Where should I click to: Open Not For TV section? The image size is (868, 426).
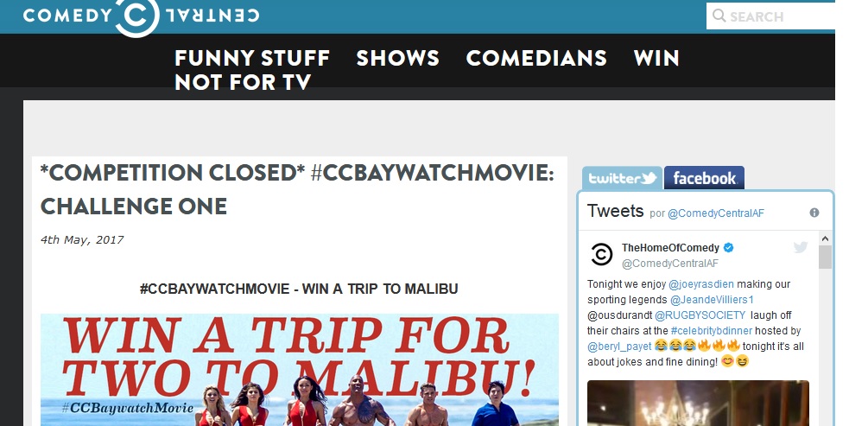coord(243,82)
